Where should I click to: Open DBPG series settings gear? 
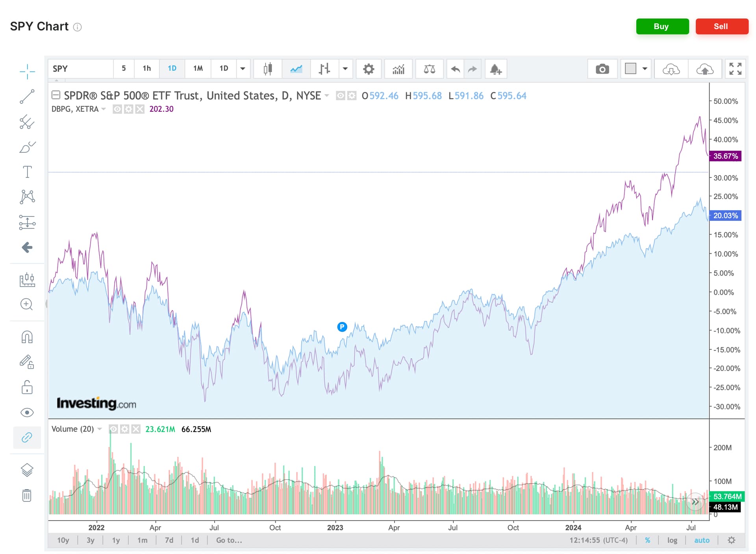[x=129, y=109]
